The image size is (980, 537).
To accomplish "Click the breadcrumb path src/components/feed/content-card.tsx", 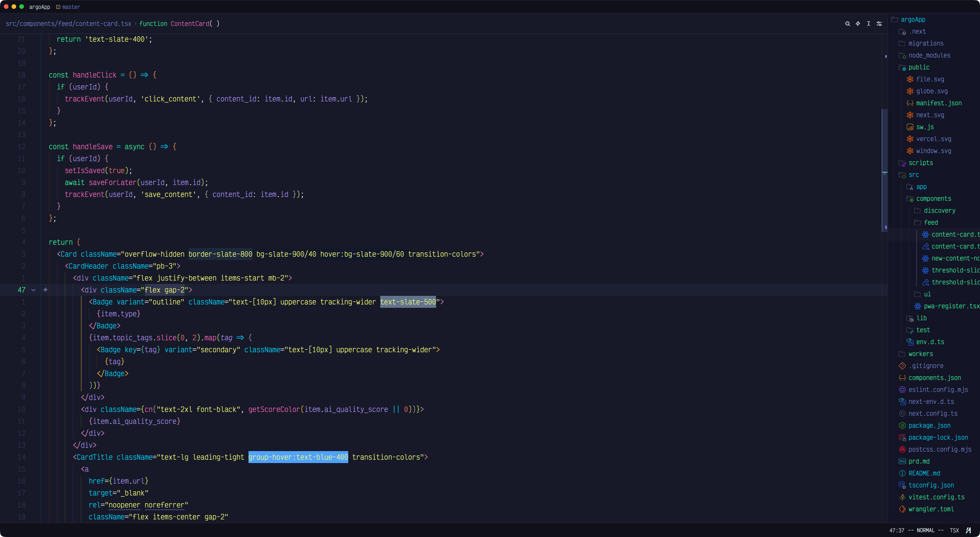I will [x=69, y=24].
